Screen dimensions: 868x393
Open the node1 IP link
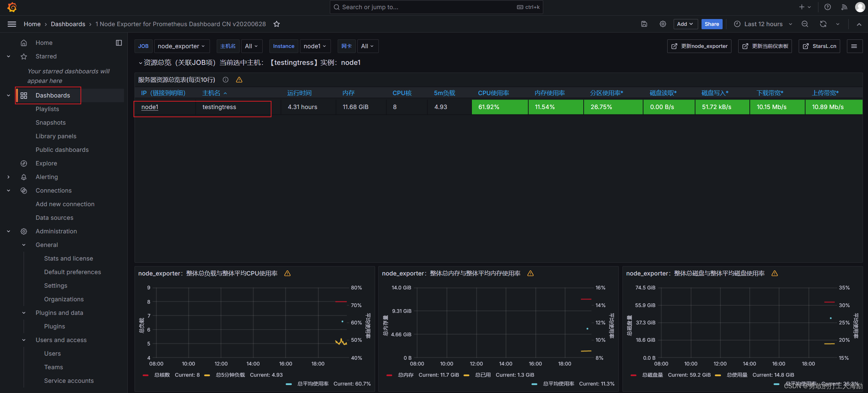(x=150, y=107)
